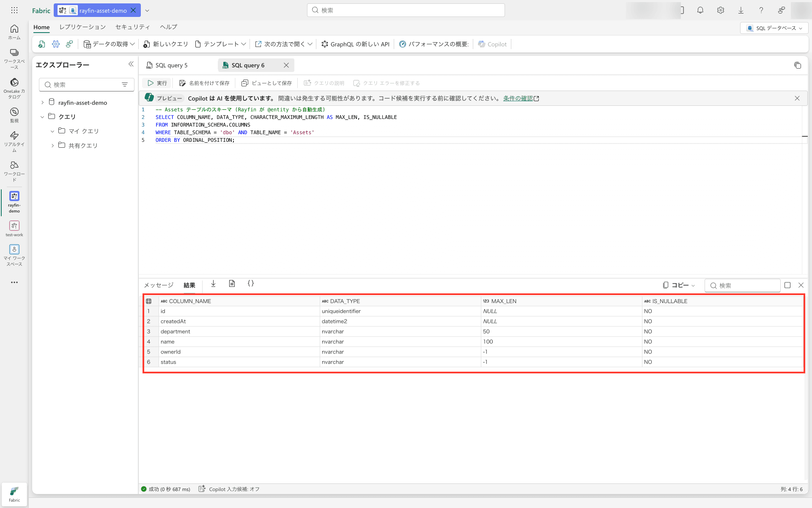
Task: Click the JSON braces icon in results
Action: pos(251,284)
